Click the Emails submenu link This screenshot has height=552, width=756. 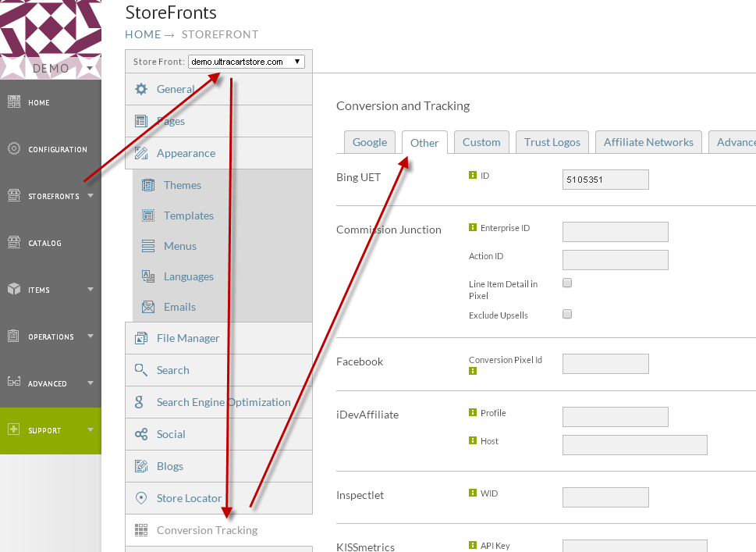(x=180, y=307)
